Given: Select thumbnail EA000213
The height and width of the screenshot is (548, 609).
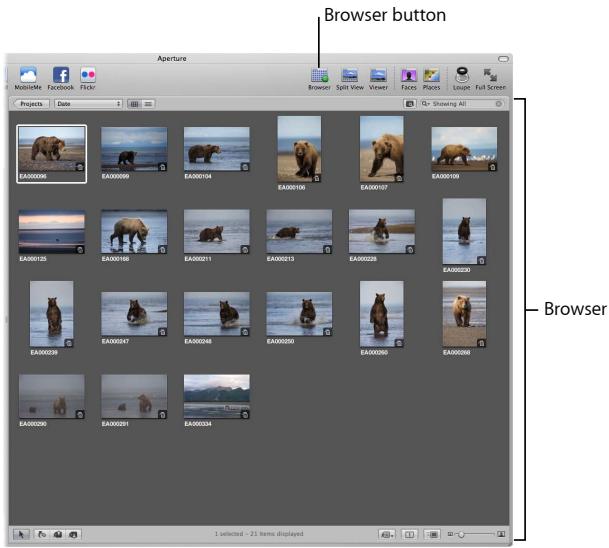Looking at the screenshot, I should 299,232.
